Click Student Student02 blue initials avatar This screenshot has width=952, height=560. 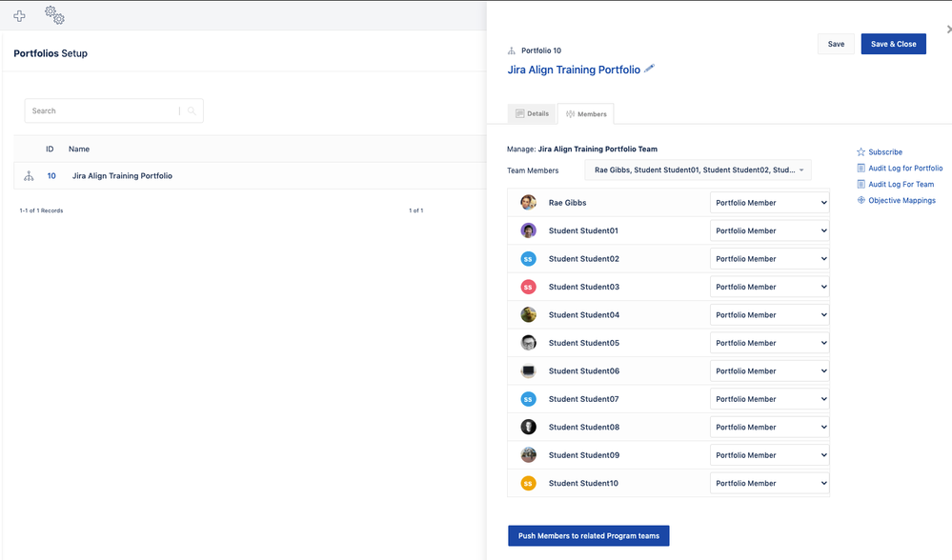[528, 259]
